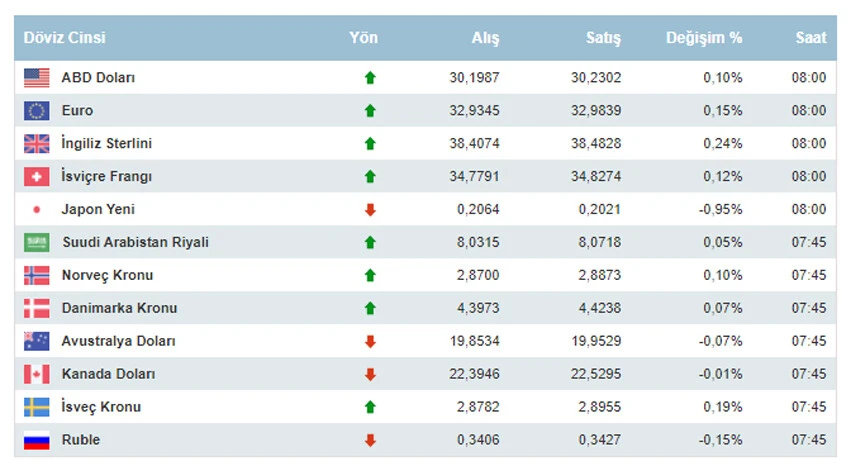Open the ABD Doları currency link

click(x=98, y=78)
